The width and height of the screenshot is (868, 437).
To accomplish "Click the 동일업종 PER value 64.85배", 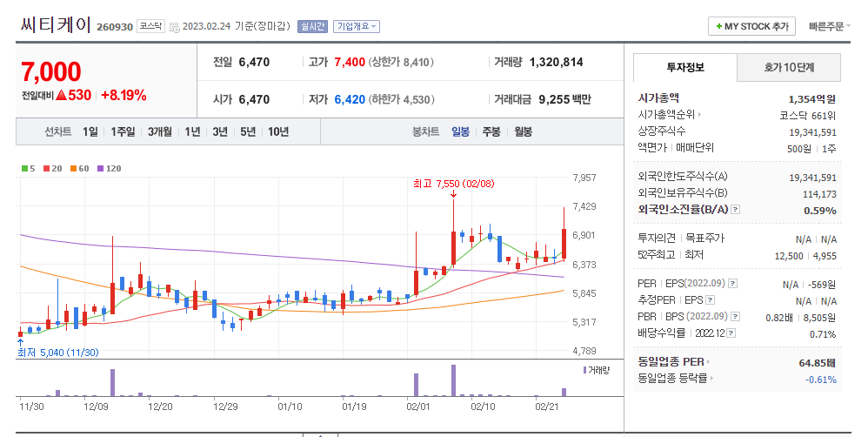I will tap(817, 363).
